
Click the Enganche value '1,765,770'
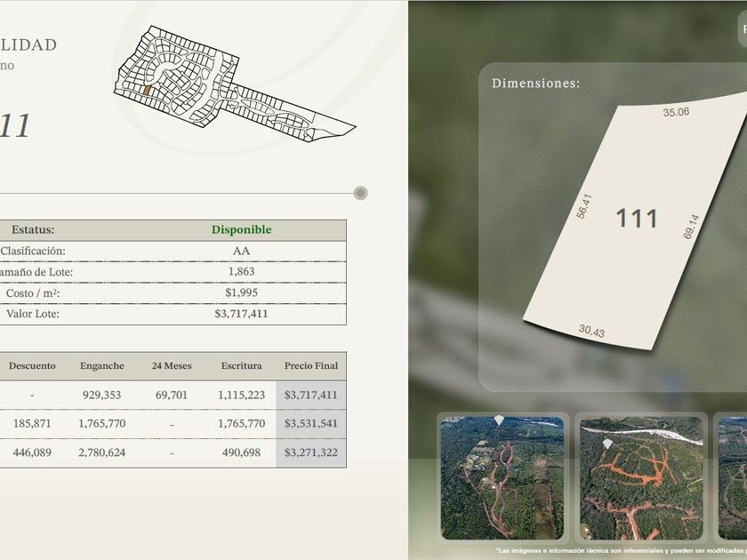point(102,423)
